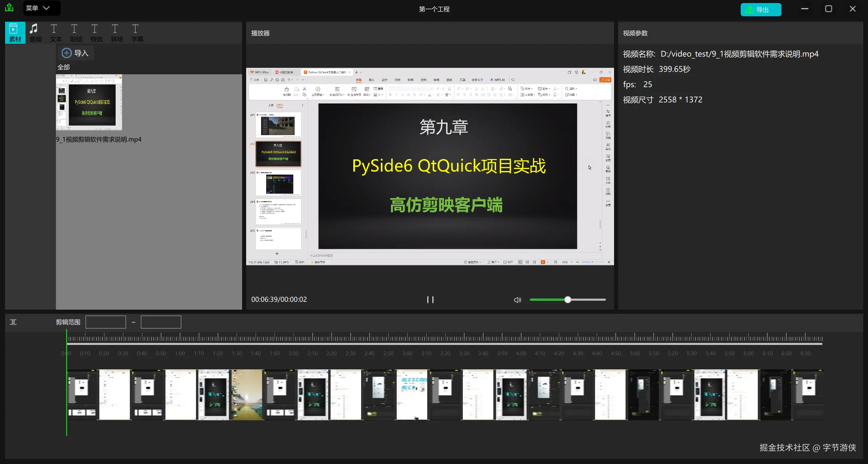Viewport: 868px width, 464px height.
Task: Click the speaker volume icon in the player
Action: pyautogui.click(x=517, y=299)
